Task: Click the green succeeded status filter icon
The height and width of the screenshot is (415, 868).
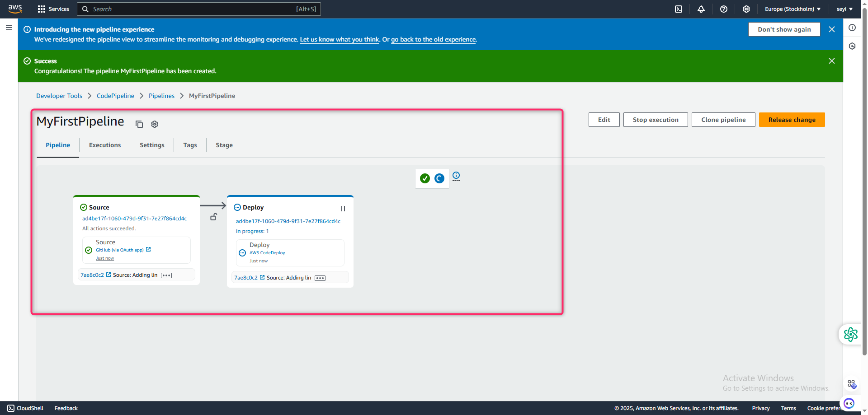Action: pyautogui.click(x=425, y=178)
